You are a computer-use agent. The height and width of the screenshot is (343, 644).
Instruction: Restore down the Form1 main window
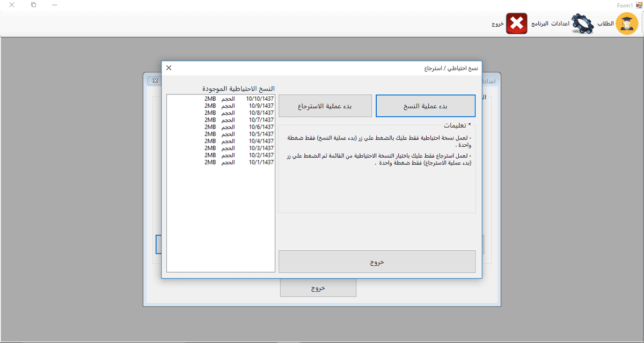tap(33, 5)
